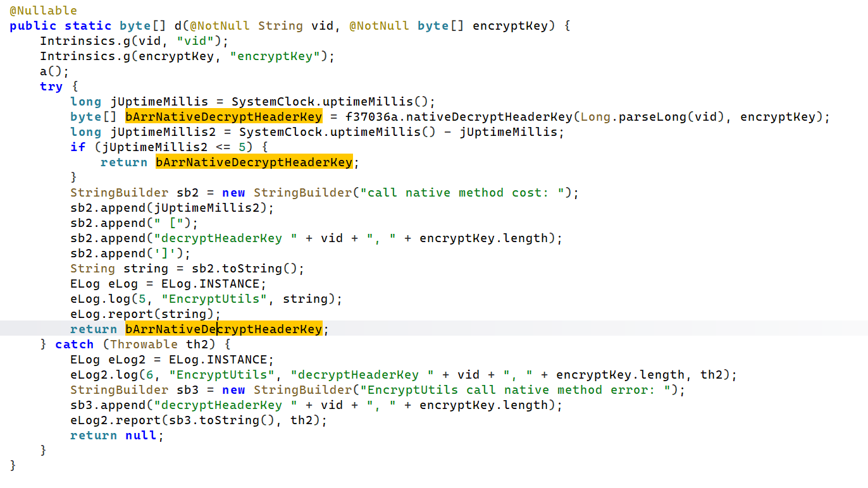The height and width of the screenshot is (488, 868).
Task: Click the report method in the eLog2.report call
Action: coord(142,420)
